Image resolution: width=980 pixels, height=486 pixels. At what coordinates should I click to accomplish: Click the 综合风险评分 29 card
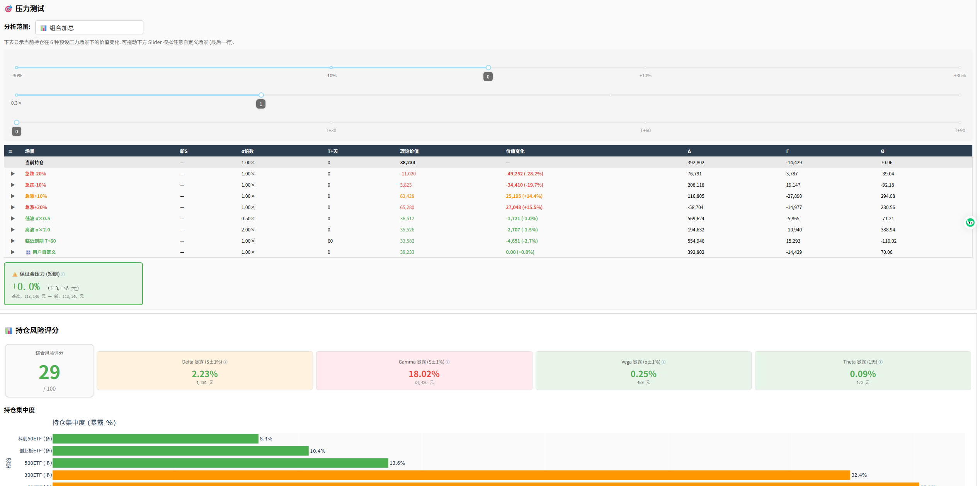49,370
